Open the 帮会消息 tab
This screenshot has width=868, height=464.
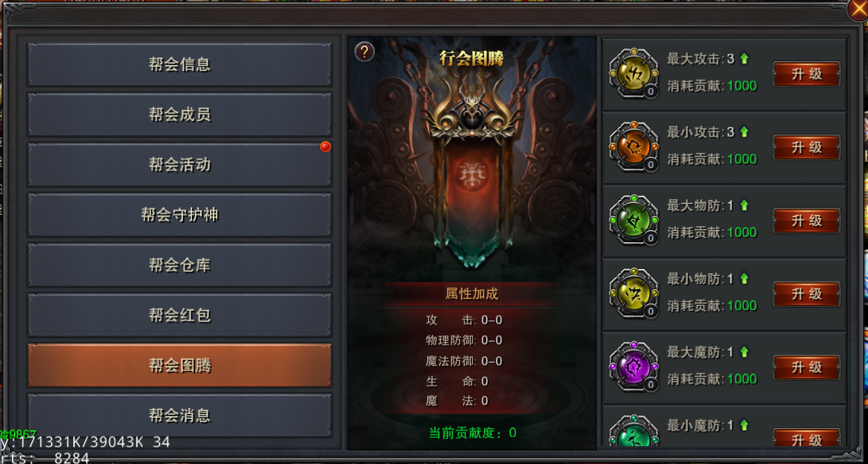pyautogui.click(x=180, y=415)
